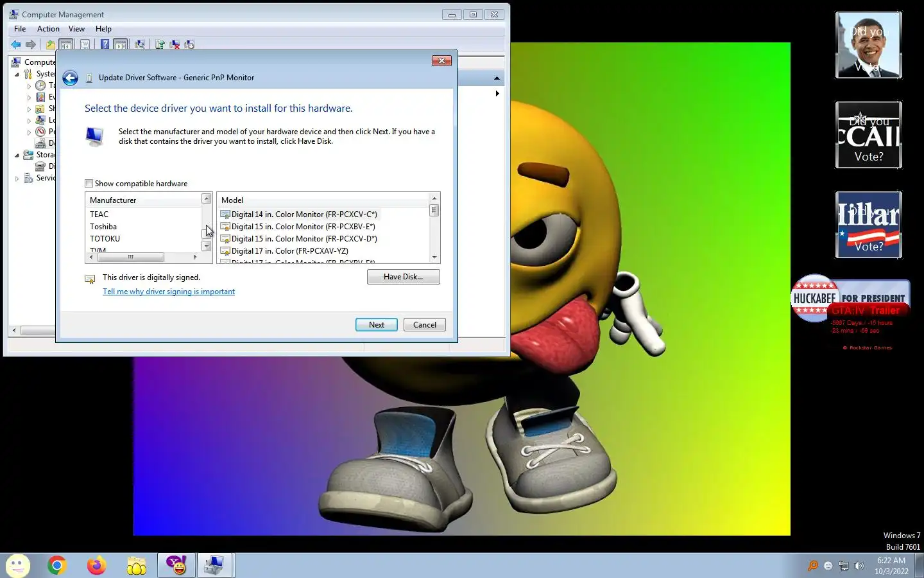This screenshot has width=924, height=578.
Task: Click Scan for hardware changes toolbar icon
Action: coord(140,44)
